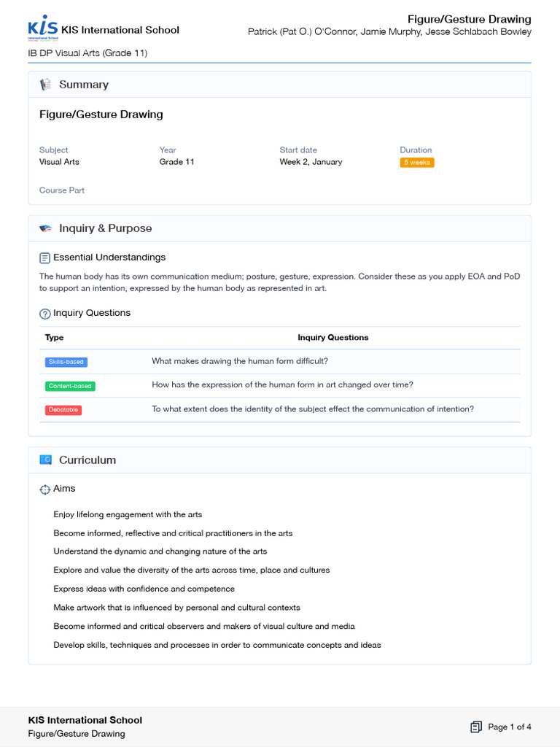Click the Page 1 of 4 indicator
The width and height of the screenshot is (560, 747).
(x=510, y=727)
